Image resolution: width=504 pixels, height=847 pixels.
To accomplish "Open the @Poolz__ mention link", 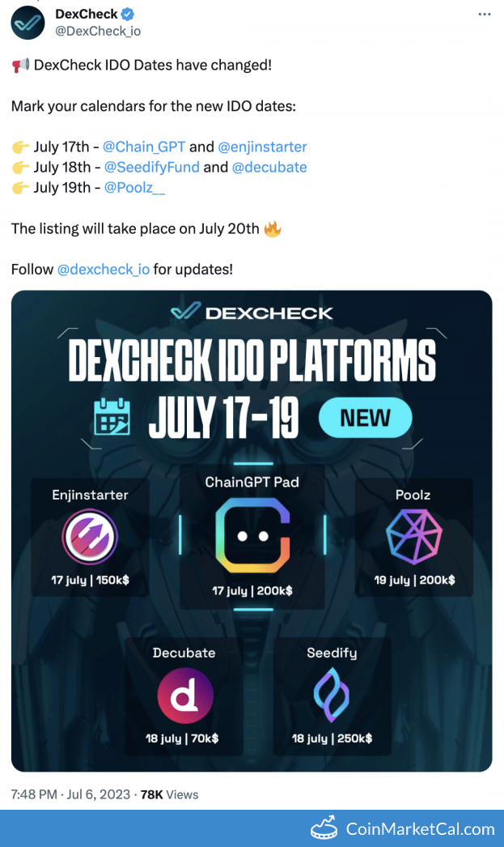I will [x=135, y=188].
